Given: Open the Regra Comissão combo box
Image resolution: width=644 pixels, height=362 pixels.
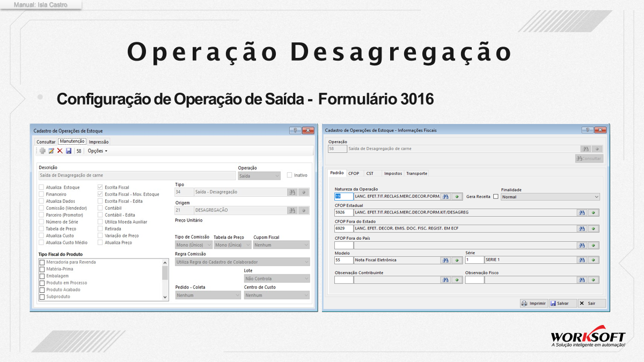Looking at the screenshot, I should [x=243, y=262].
